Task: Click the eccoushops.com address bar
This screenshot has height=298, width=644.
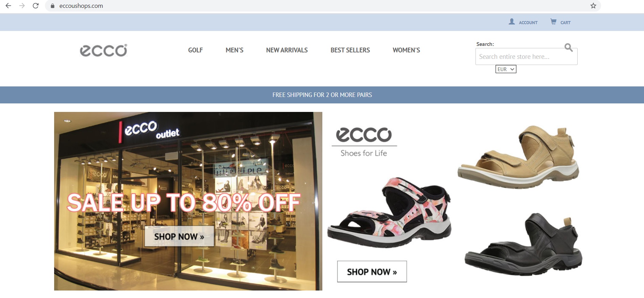Action: pos(320,6)
